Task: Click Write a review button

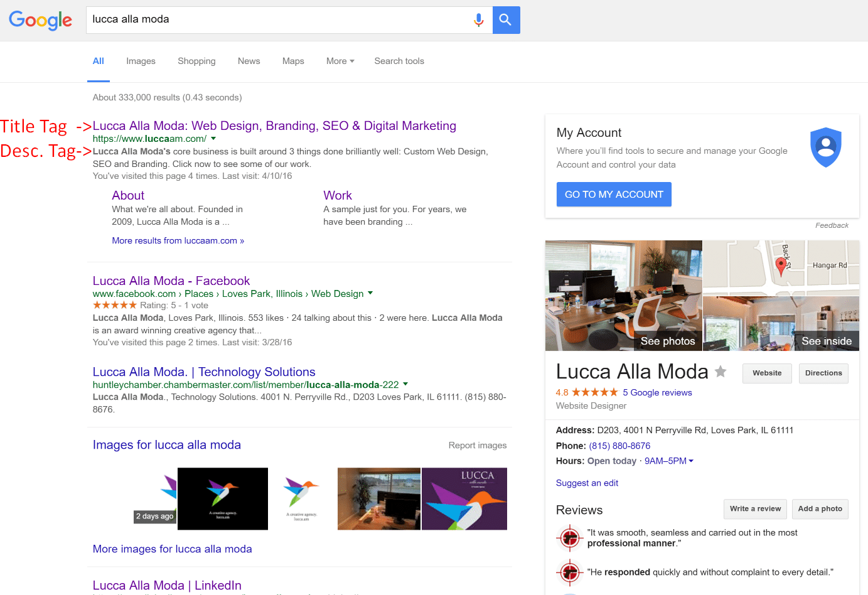Action: coord(755,509)
